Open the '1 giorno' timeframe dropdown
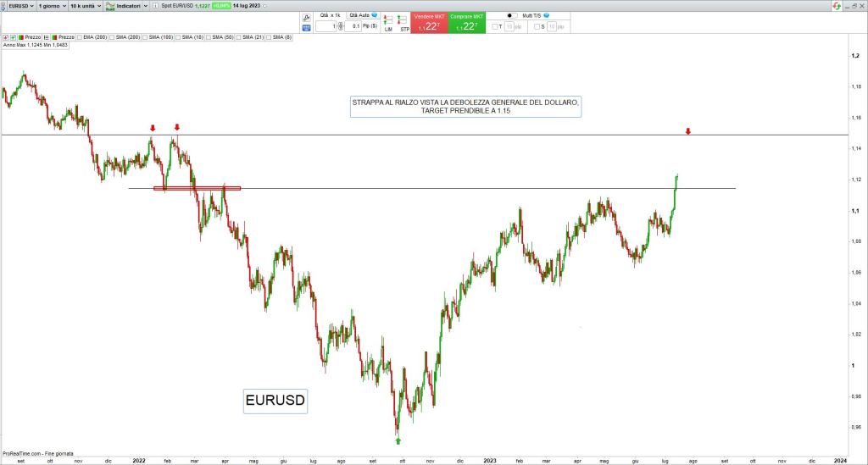Image resolution: width=868 pixels, height=465 pixels. tap(52, 6)
